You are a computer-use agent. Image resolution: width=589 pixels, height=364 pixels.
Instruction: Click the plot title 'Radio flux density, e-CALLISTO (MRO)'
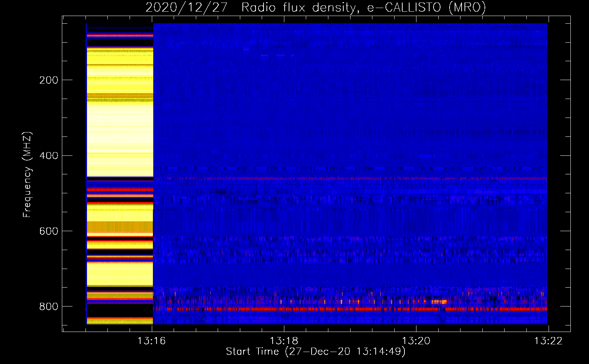(363, 8)
